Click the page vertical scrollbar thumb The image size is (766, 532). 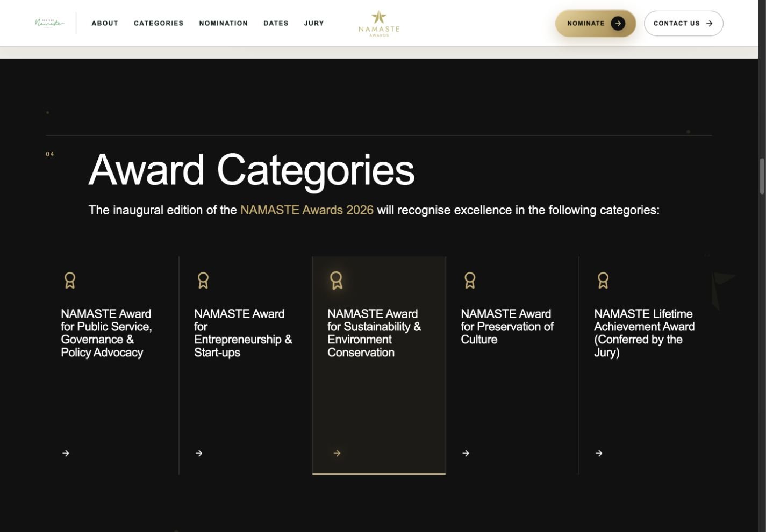click(x=762, y=176)
